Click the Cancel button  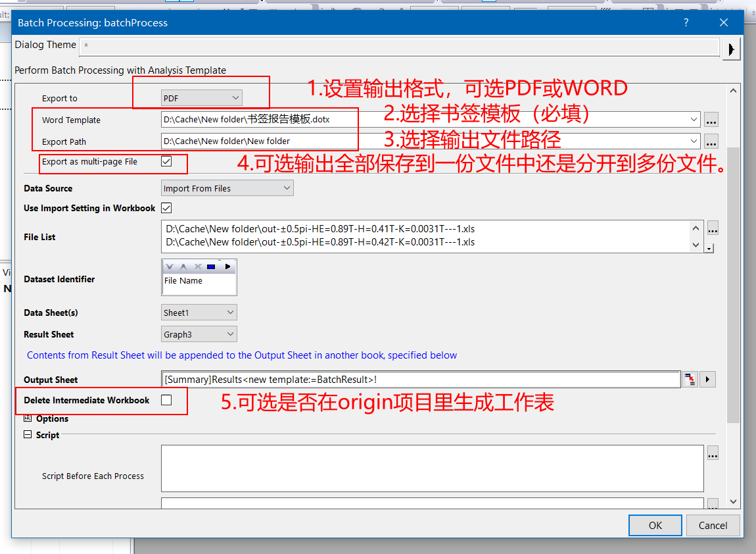click(x=713, y=525)
